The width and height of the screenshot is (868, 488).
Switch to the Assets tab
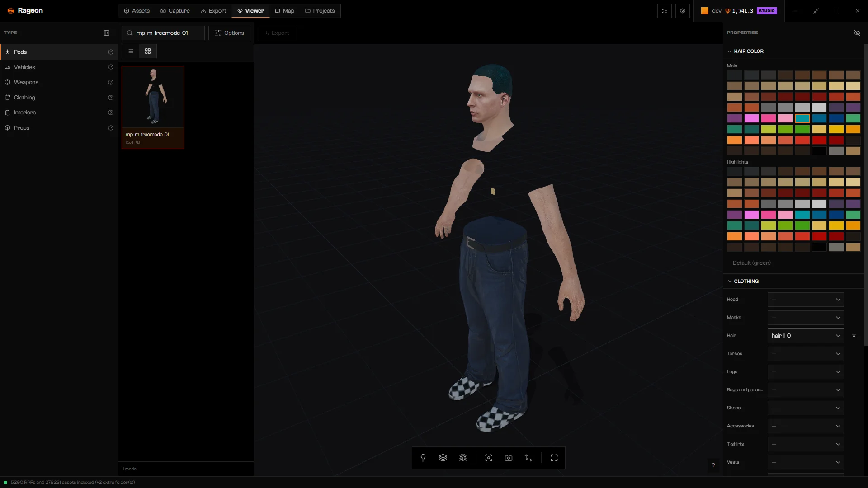point(137,11)
